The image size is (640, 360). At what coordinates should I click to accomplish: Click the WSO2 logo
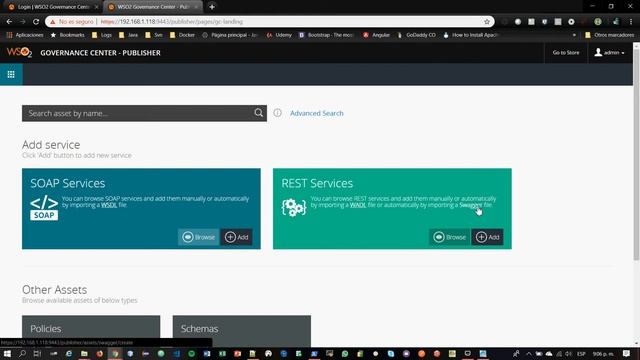[19, 53]
